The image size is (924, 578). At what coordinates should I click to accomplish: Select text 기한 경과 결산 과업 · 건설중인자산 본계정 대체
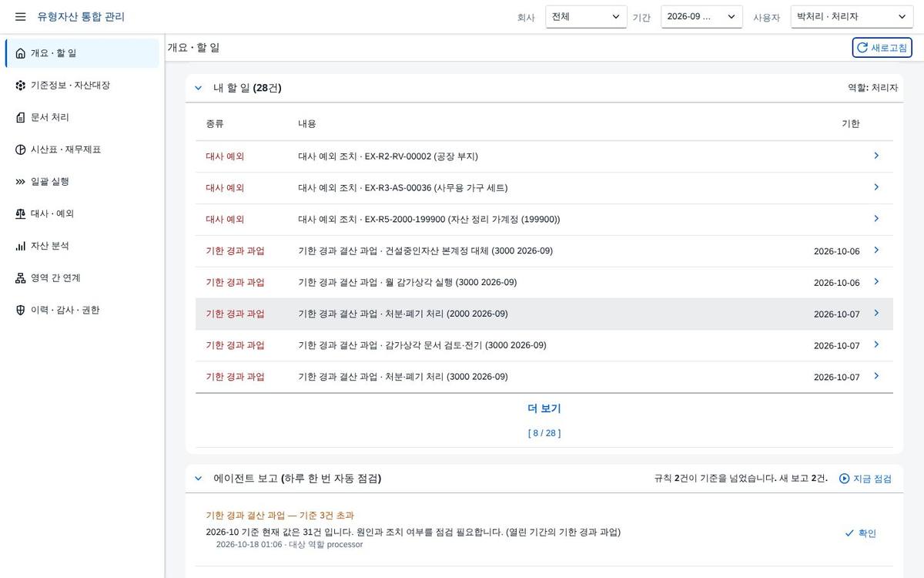pos(425,251)
